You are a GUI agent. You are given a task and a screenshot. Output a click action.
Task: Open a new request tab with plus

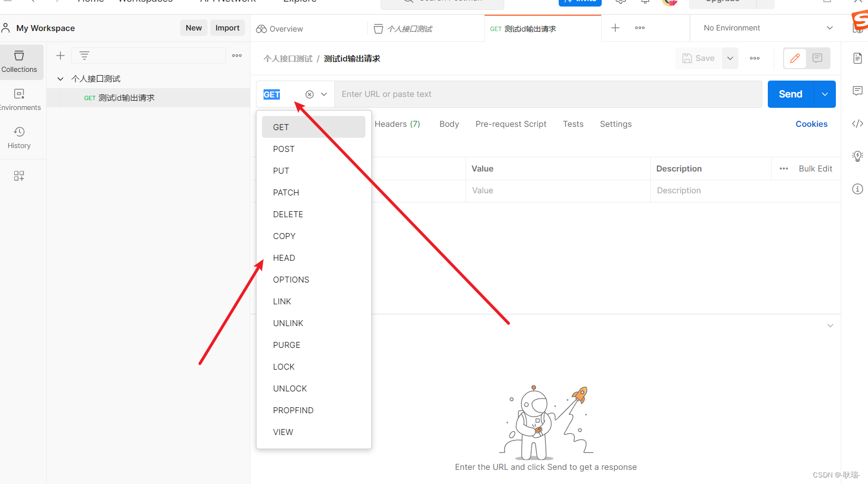point(615,28)
